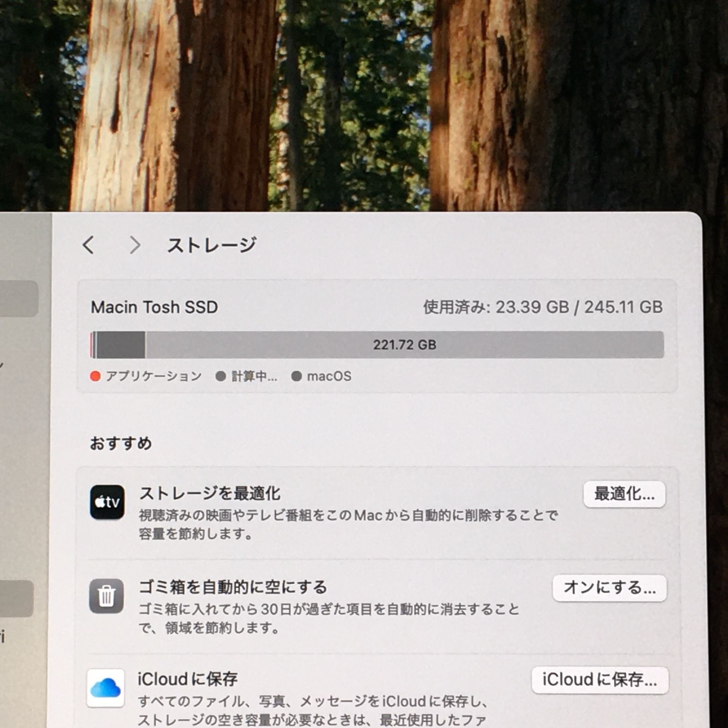Click the red アプリケーション legend dot
The height and width of the screenshot is (728, 728).
tap(95, 376)
